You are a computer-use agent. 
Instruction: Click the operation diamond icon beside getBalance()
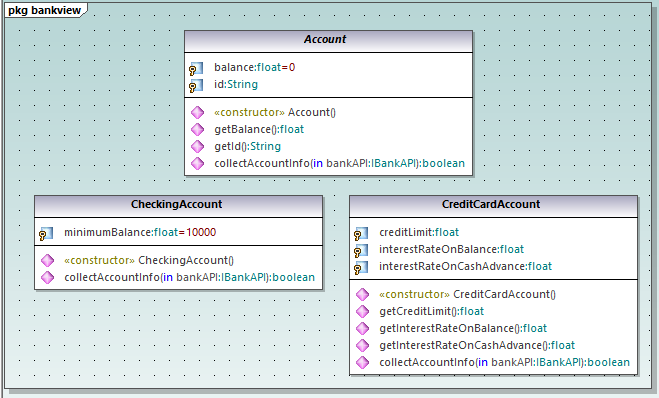(198, 129)
